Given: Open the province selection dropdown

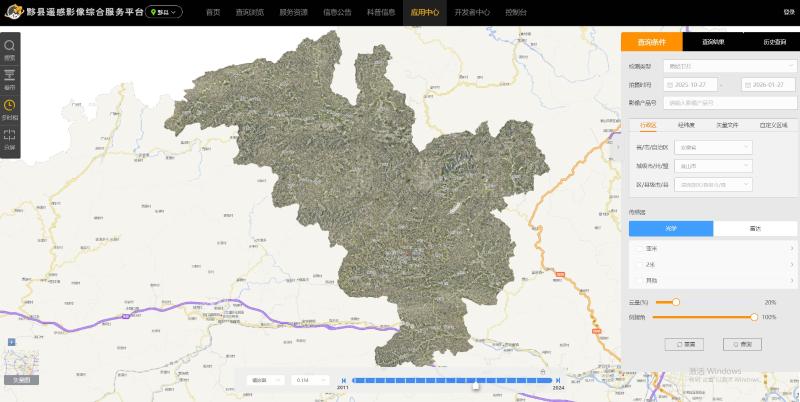Looking at the screenshot, I should (x=714, y=147).
